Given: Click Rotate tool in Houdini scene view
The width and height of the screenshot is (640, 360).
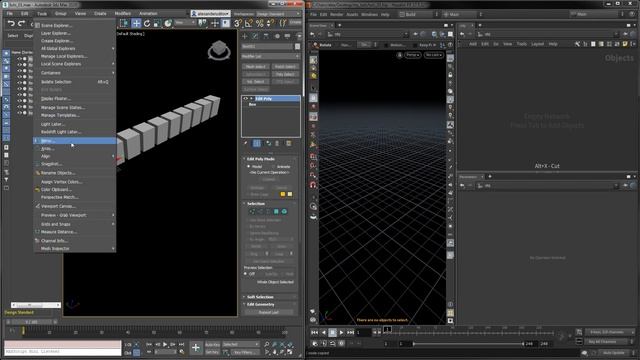Looking at the screenshot, I should 322,45.
